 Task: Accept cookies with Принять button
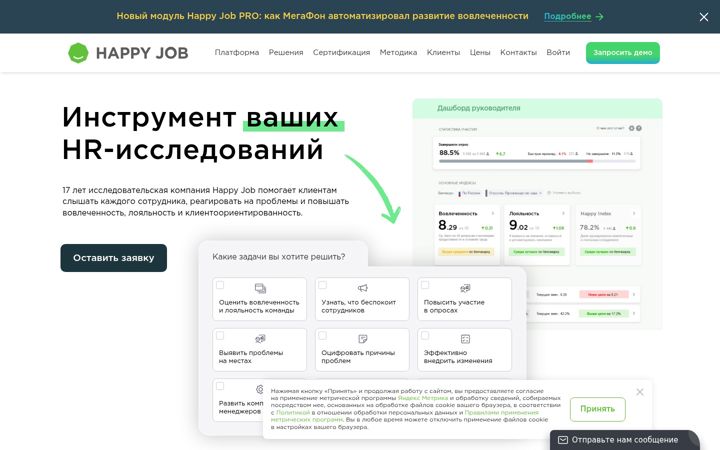click(x=597, y=409)
